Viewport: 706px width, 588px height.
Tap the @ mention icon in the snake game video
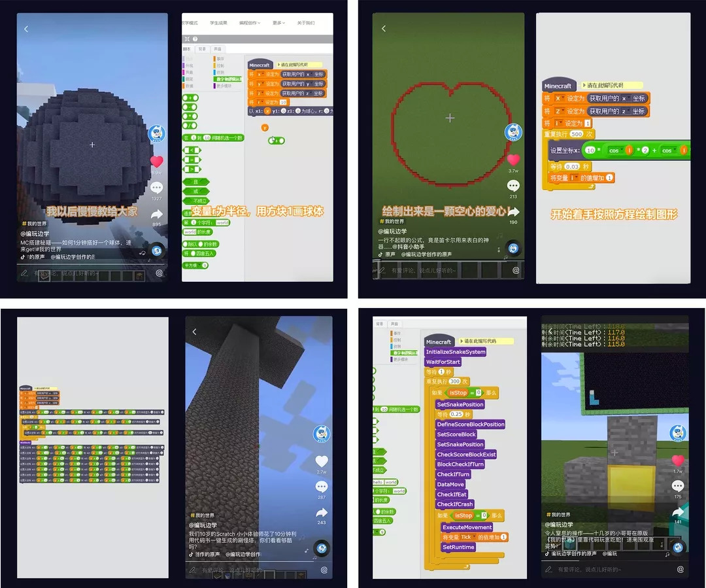pos(681,569)
